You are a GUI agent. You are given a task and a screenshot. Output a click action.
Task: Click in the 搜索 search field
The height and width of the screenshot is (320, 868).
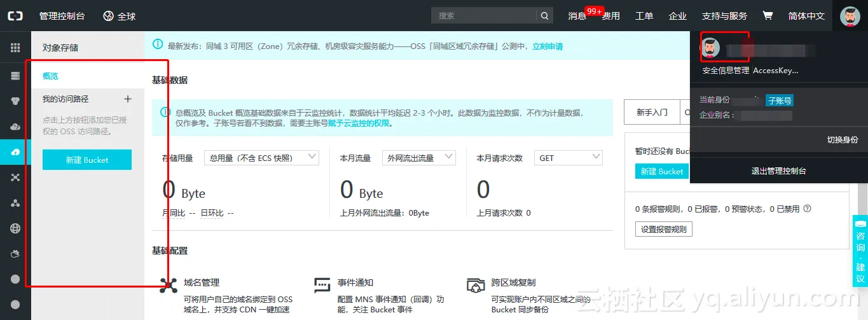(483, 16)
